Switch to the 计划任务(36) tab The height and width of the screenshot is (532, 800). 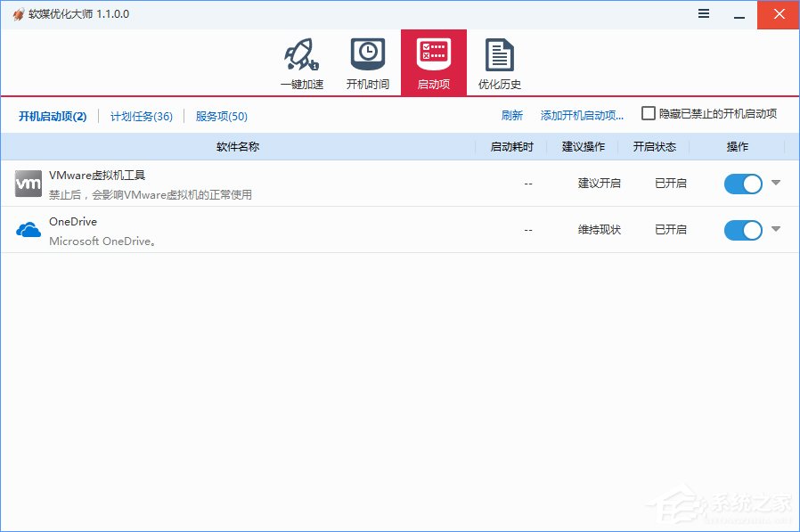[141, 116]
